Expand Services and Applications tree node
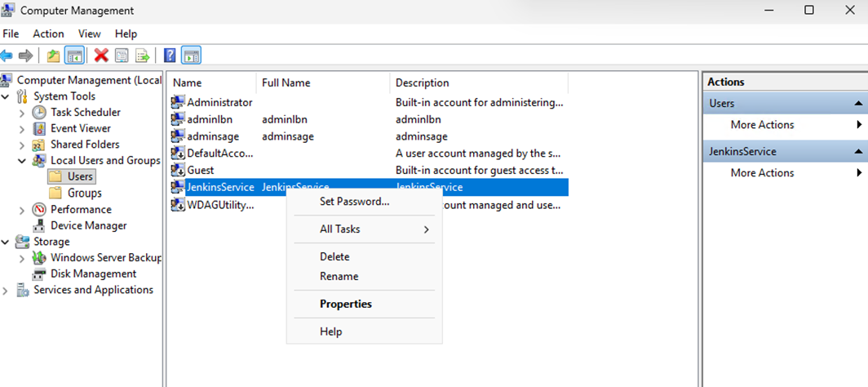This screenshot has height=387, width=868. (6, 291)
